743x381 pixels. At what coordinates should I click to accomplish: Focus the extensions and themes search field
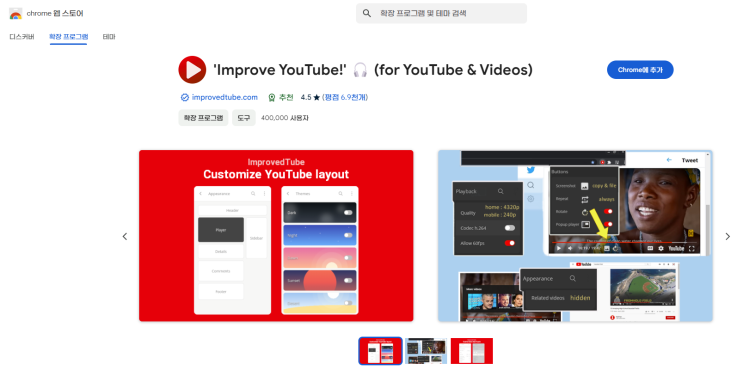point(441,13)
